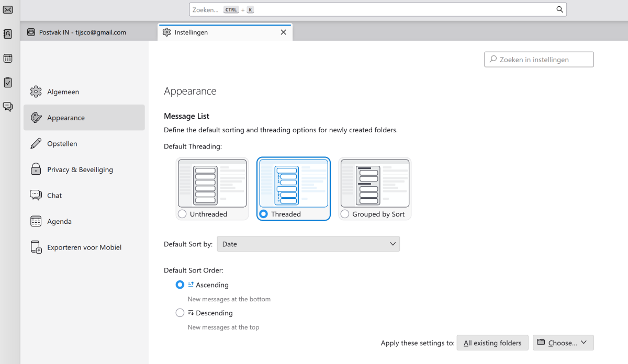
Task: Go to Opstellen settings section
Action: point(62,144)
